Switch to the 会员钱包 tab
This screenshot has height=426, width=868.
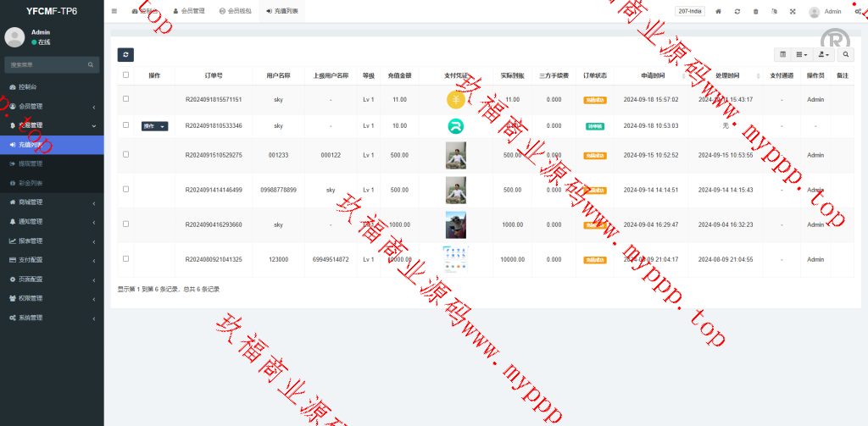[235, 12]
